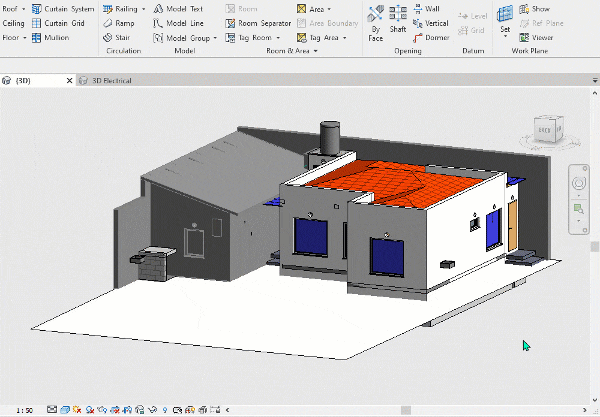The image size is (600, 417).
Task: Expand the Room & Area panel arrow
Action: coord(316,51)
